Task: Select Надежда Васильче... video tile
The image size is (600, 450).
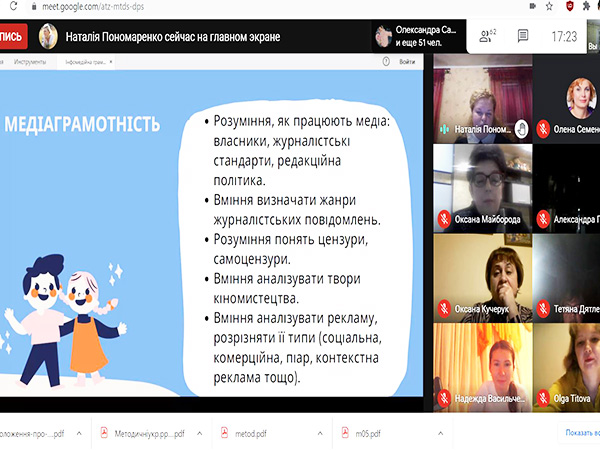Action: coord(483,367)
